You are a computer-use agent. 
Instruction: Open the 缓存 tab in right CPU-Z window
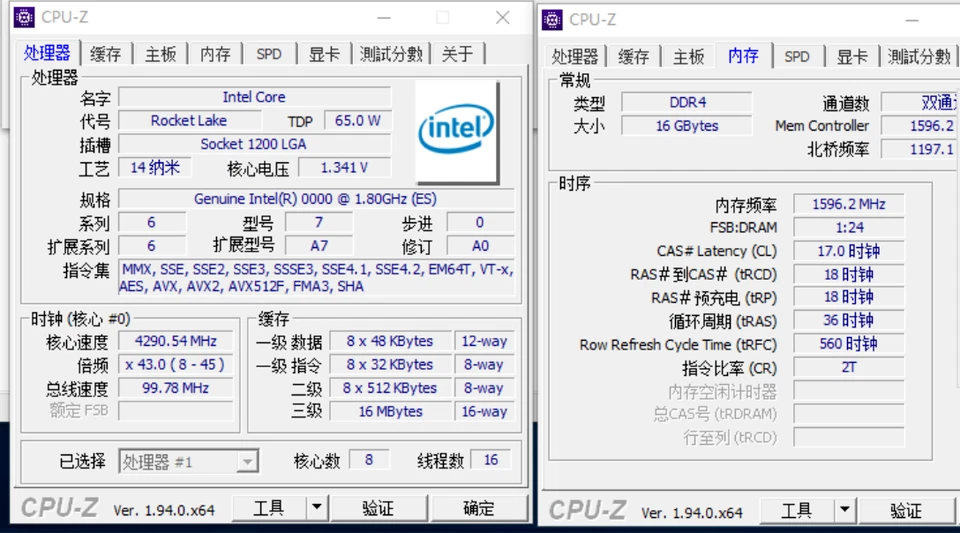[x=633, y=57]
